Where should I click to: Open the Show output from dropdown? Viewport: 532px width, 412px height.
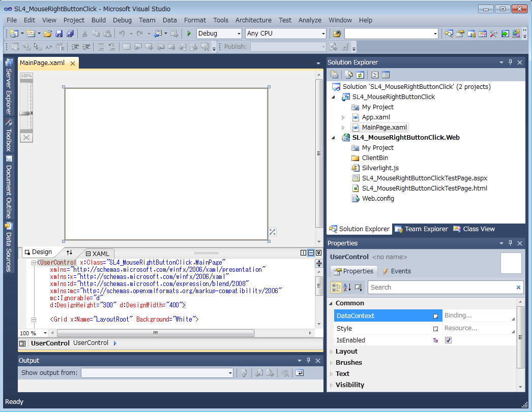[230, 373]
